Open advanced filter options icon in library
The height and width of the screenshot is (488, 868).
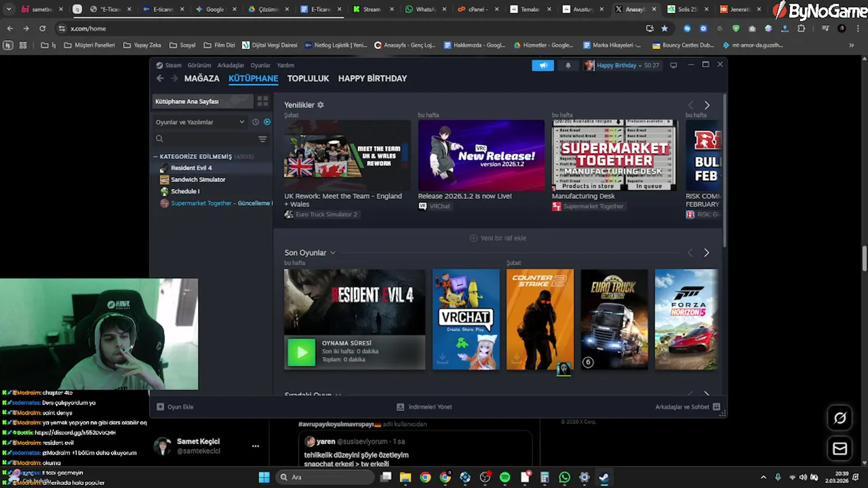pyautogui.click(x=262, y=139)
